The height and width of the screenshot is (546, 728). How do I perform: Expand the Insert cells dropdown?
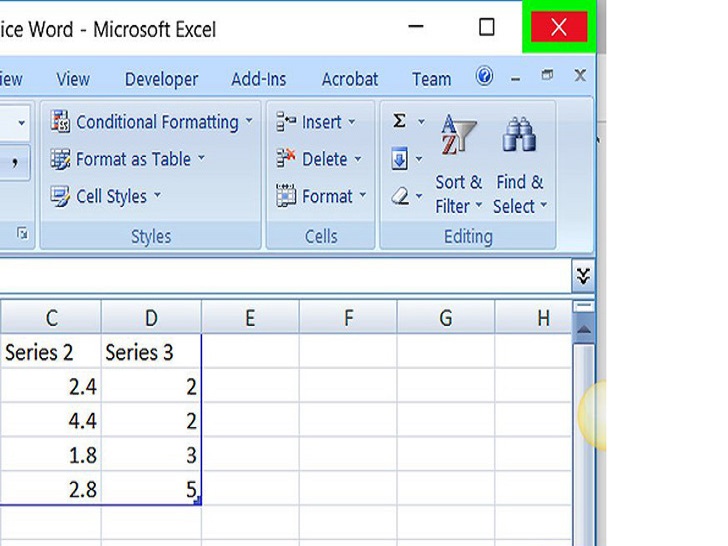351,122
